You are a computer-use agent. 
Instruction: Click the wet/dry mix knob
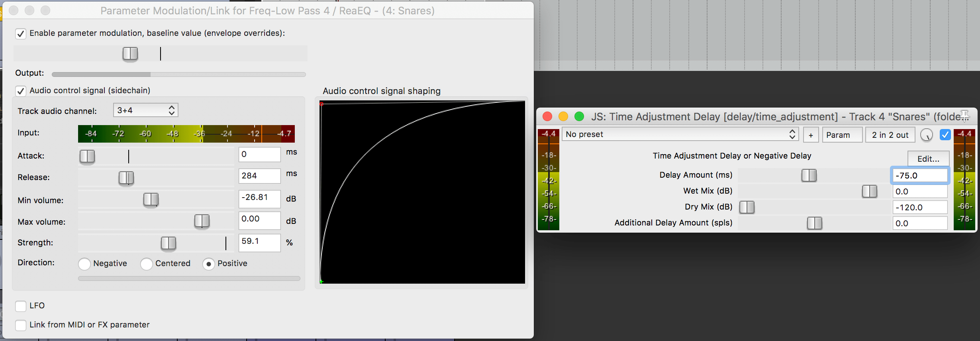coord(927,135)
